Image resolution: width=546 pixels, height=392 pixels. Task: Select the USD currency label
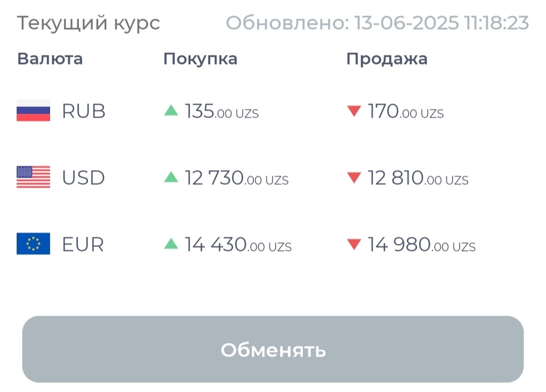click(84, 178)
